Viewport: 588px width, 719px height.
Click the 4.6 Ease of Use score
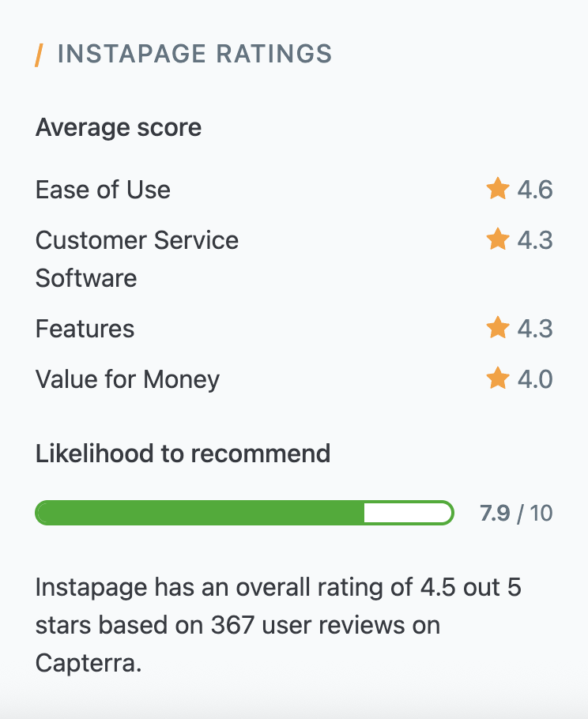click(535, 190)
